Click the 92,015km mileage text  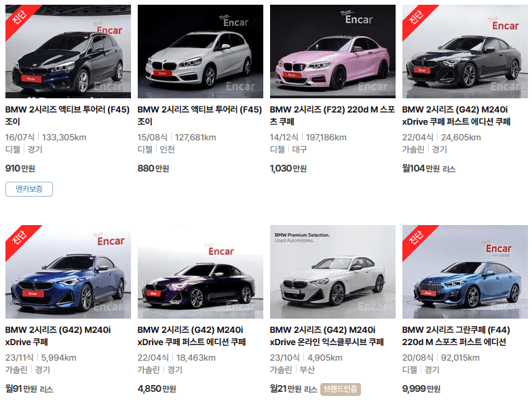(460, 358)
